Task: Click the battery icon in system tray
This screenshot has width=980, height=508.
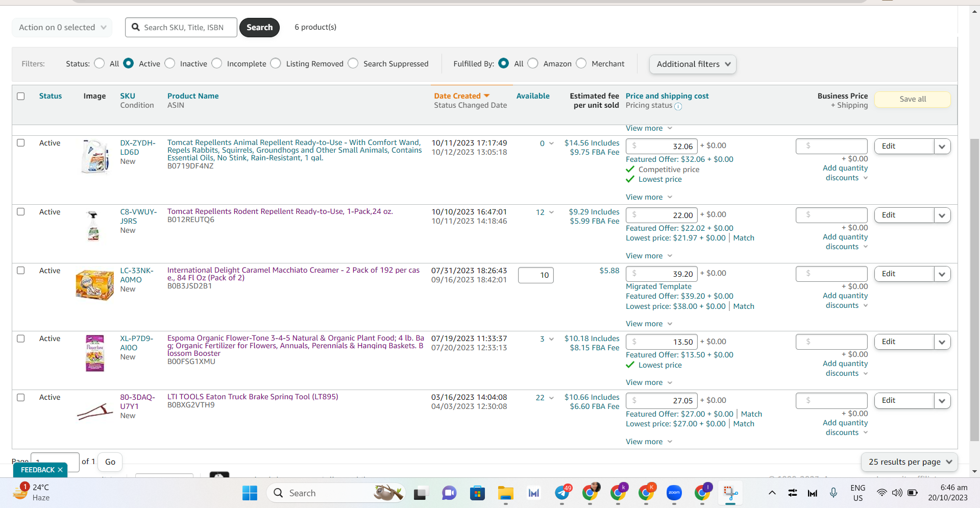Action: 913,493
